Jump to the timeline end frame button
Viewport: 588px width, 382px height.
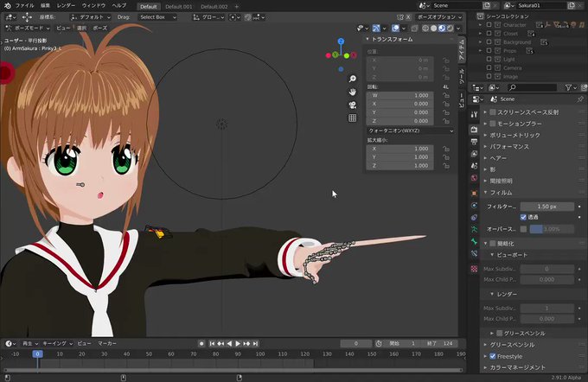tap(255, 343)
